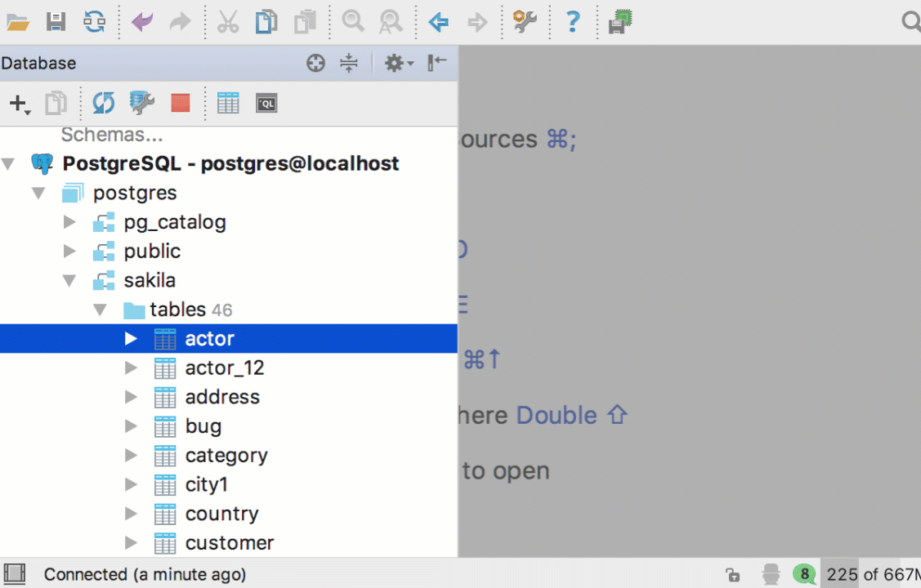Open the query console QL icon
Screen dimensions: 921x588
pyautogui.click(x=266, y=103)
